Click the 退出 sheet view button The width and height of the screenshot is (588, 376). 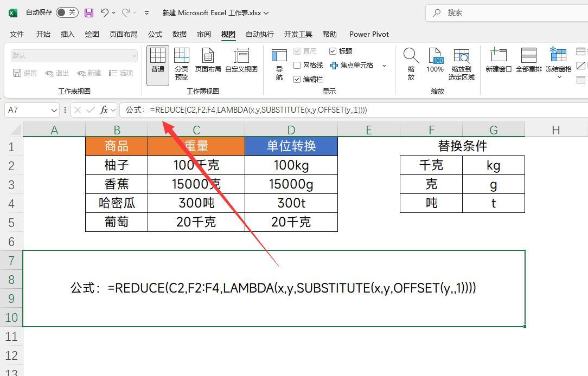point(57,73)
